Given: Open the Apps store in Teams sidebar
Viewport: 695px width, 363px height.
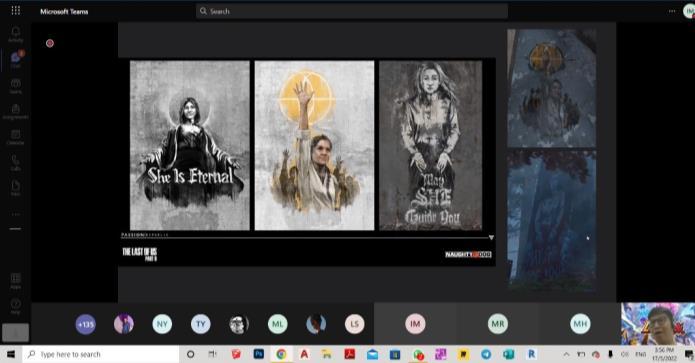Looking at the screenshot, I should [x=16, y=281].
